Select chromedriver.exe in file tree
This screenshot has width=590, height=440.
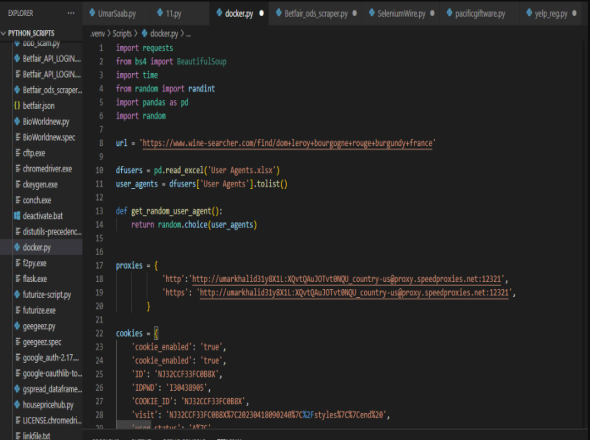[x=47, y=169]
